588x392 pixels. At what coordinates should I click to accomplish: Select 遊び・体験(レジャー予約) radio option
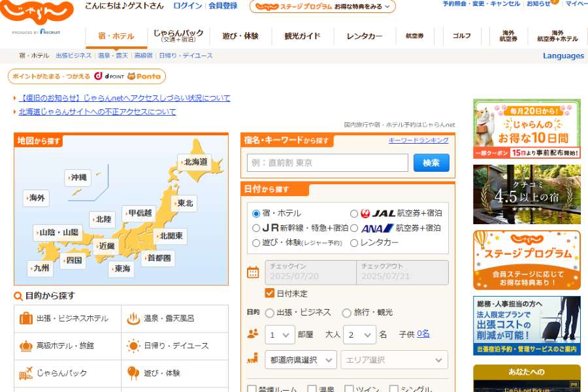256,242
